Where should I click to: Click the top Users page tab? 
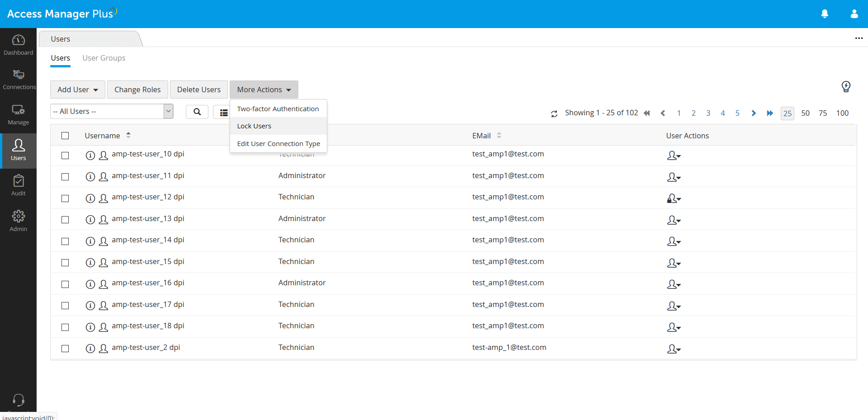[90, 39]
